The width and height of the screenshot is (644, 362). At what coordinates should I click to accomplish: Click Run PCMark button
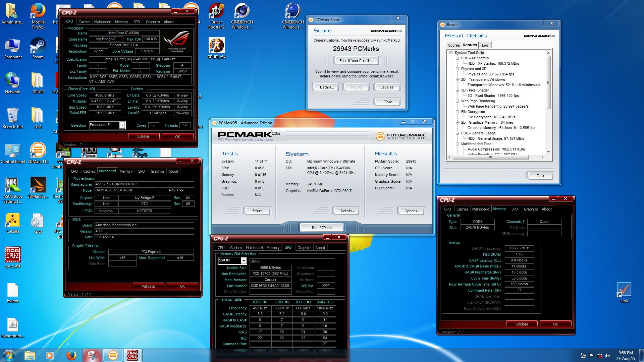pos(322,228)
